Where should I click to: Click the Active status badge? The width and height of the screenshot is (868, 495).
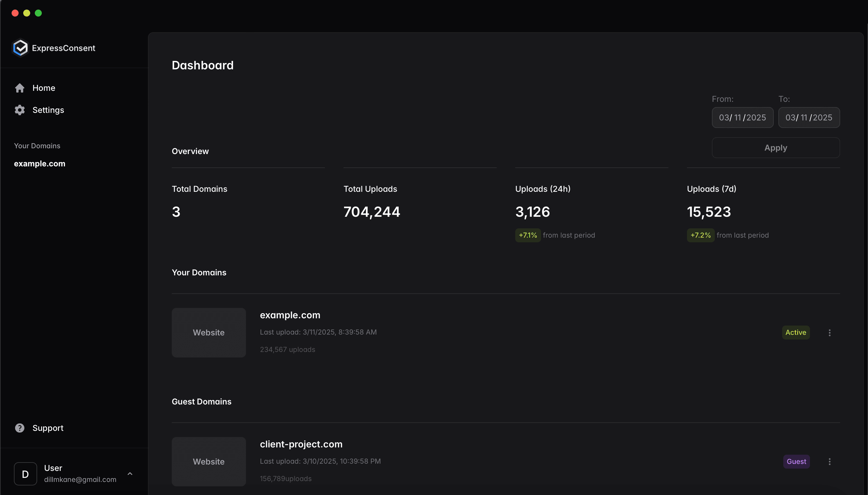(x=795, y=333)
